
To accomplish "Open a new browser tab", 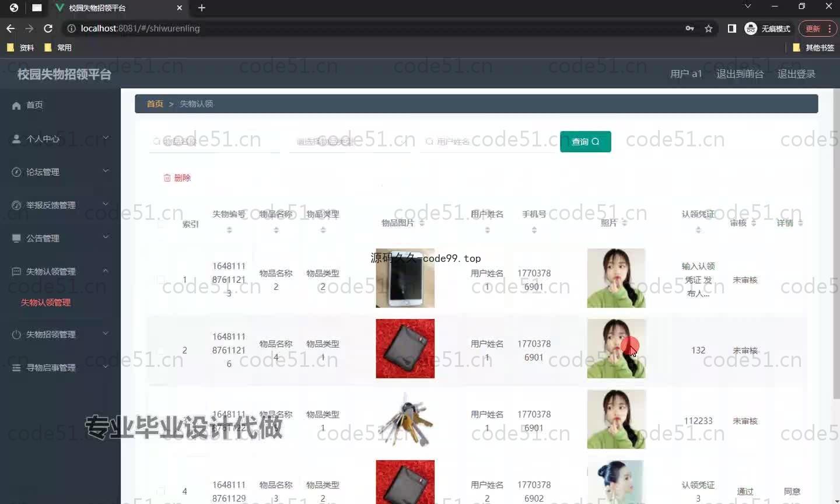I will pyautogui.click(x=201, y=8).
